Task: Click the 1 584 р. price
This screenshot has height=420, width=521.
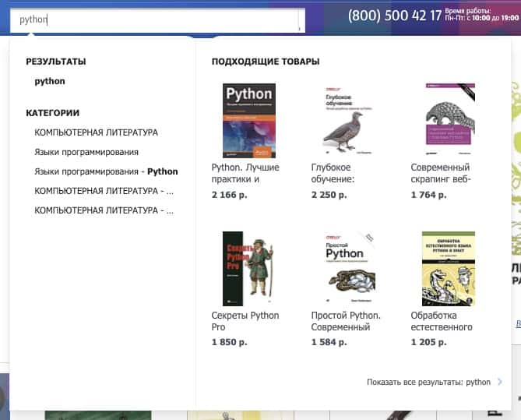Action: point(329,342)
